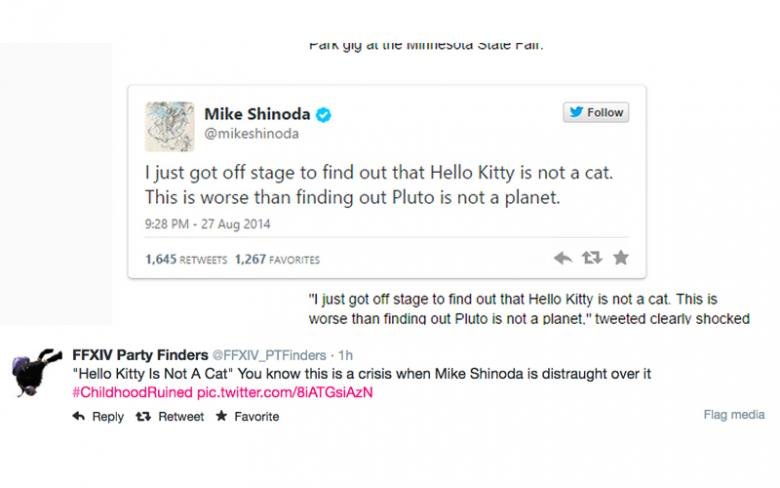
Task: Open Mike Shinoda's profile avatar
Action: point(170,126)
